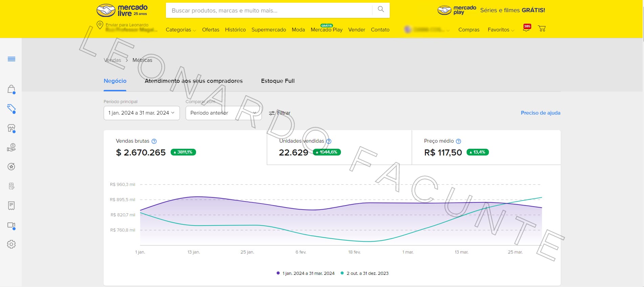Open the Período principal date dropdown
Viewport: 644px width, 287px height.
(x=142, y=113)
